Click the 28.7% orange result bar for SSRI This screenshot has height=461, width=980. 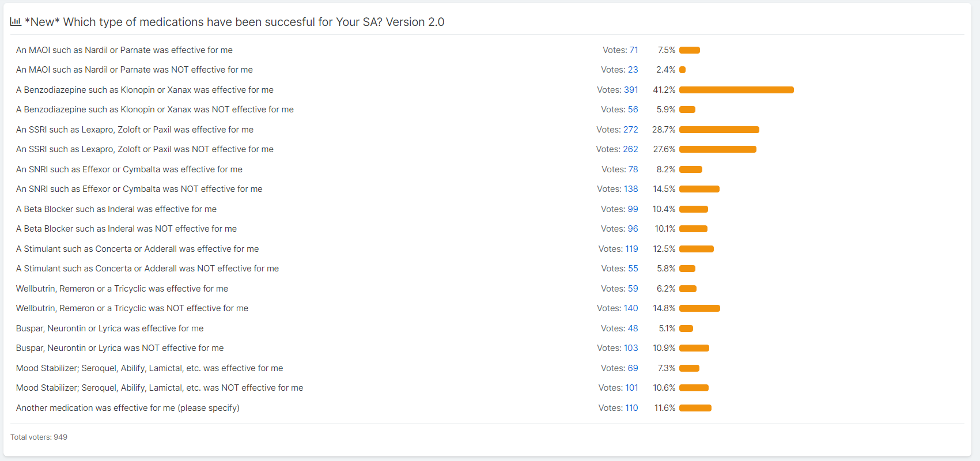719,130
